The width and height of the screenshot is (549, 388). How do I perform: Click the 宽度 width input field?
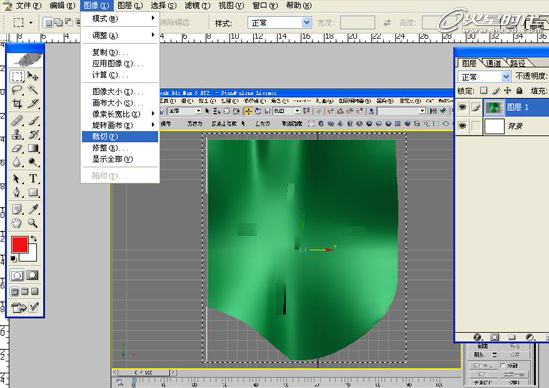pyautogui.click(x=357, y=23)
